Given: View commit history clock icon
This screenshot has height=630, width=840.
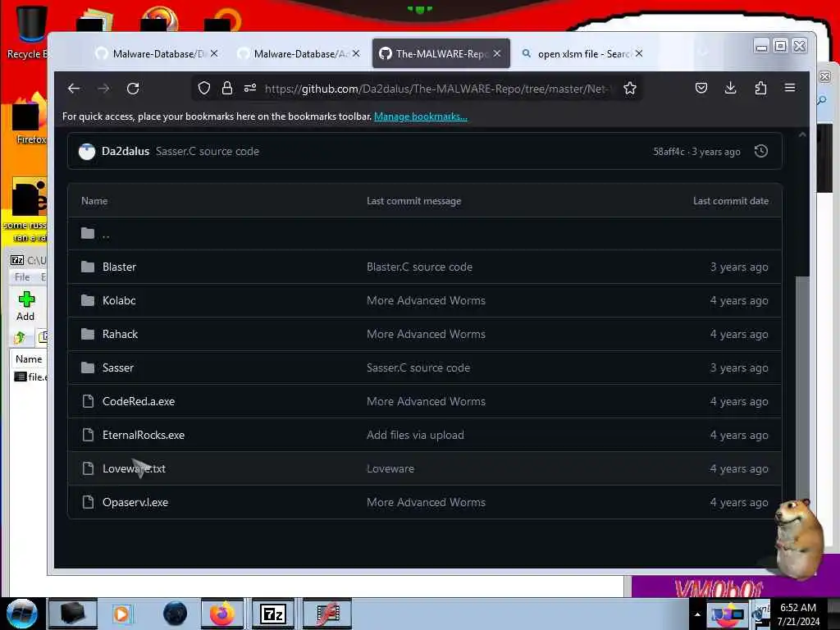Looking at the screenshot, I should [x=760, y=151].
